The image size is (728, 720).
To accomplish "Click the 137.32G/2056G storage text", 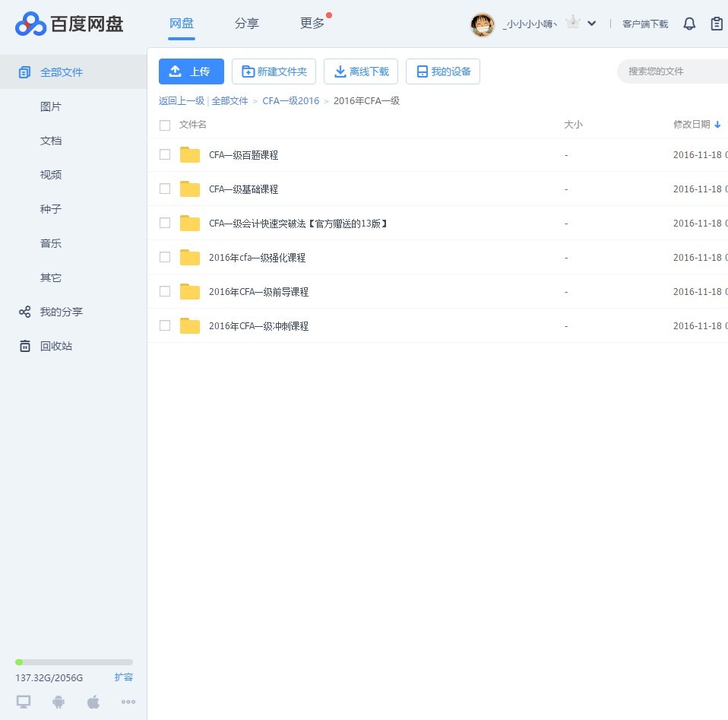I will [49, 677].
